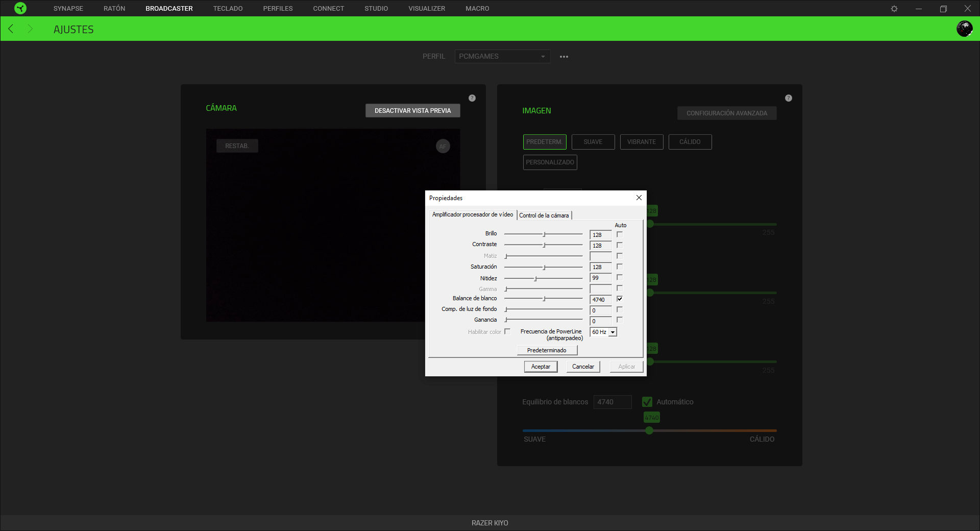Open the PERFILES menu tab
The height and width of the screenshot is (531, 980).
(x=278, y=9)
